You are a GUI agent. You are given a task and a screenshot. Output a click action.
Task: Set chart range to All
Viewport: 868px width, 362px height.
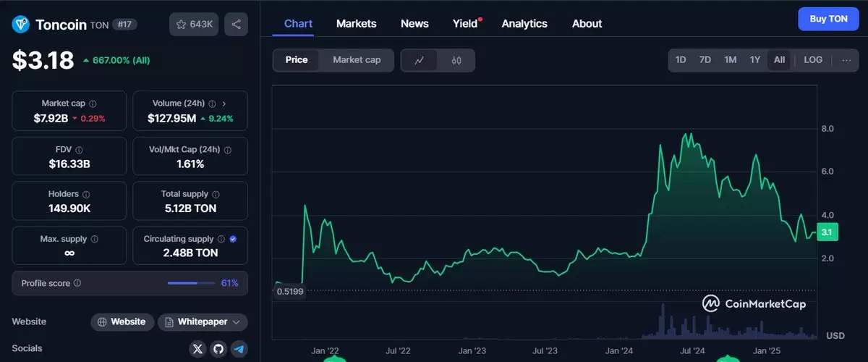779,60
